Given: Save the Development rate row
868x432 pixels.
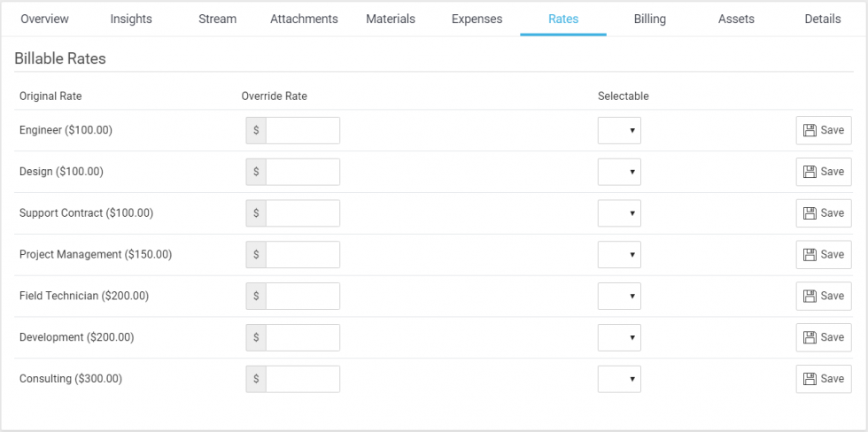Looking at the screenshot, I should click(x=823, y=337).
